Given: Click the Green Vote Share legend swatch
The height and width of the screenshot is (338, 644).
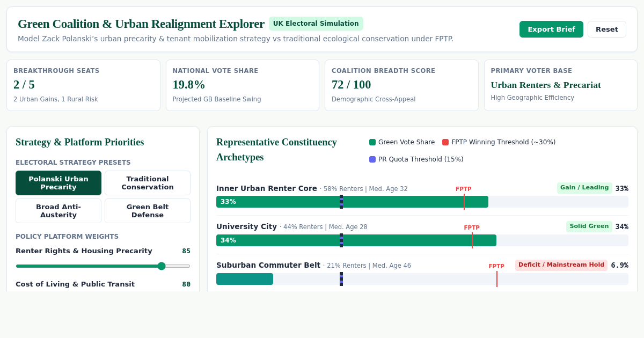Looking at the screenshot, I should pos(372,142).
